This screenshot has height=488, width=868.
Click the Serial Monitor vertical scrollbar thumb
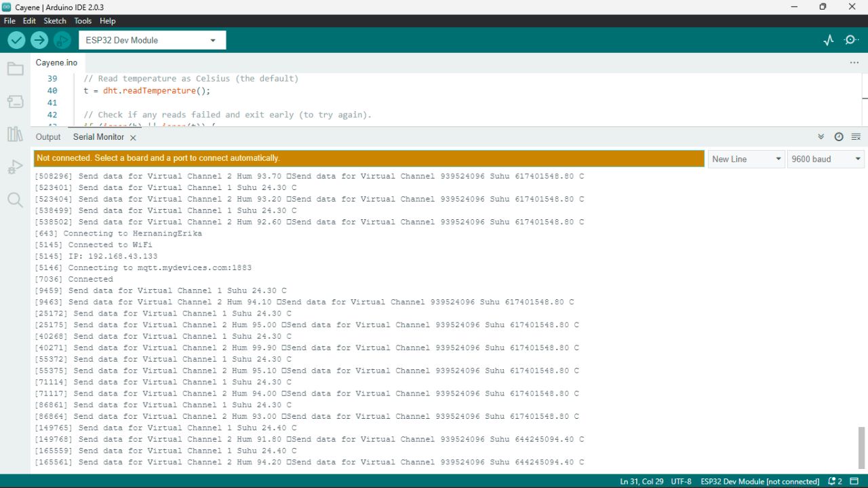pyautogui.click(x=862, y=447)
